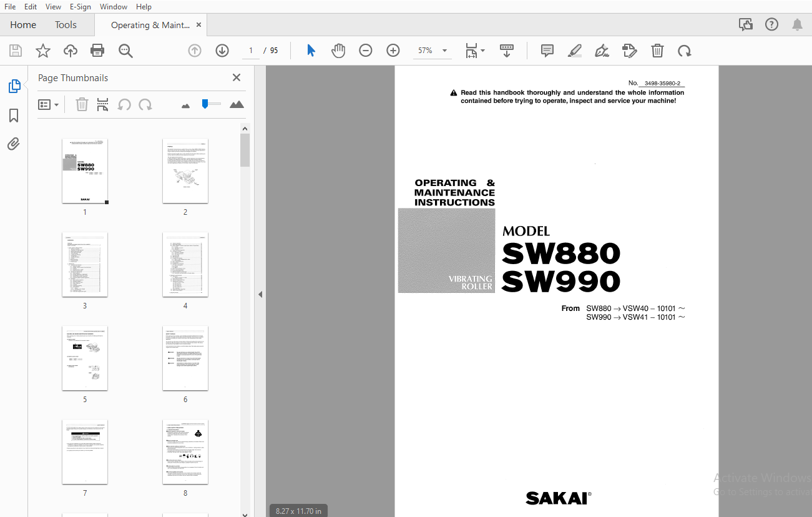
Task: Select the arrow Selection tool
Action: [311, 51]
